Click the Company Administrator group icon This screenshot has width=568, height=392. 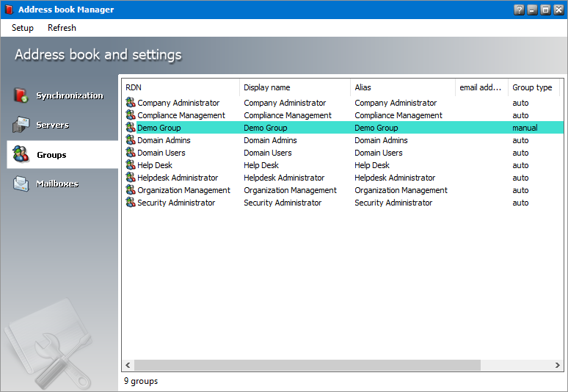pyautogui.click(x=131, y=103)
